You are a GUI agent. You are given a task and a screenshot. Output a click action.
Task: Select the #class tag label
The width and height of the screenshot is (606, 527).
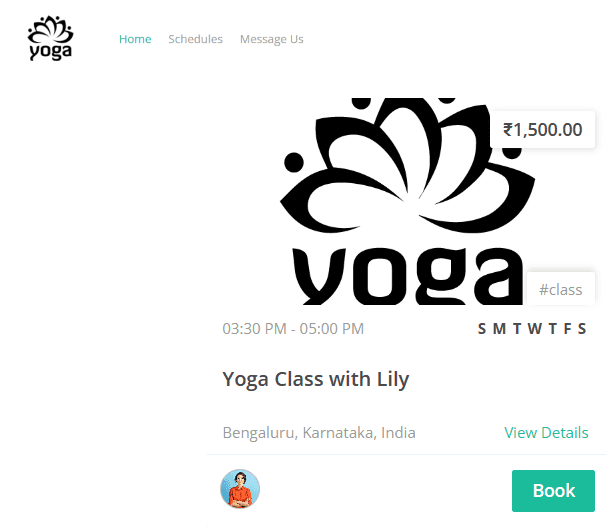coord(560,289)
